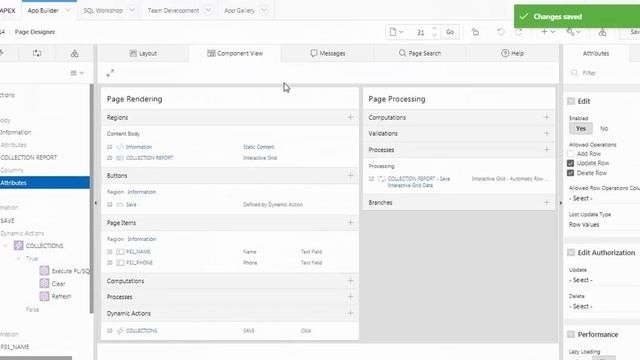Add processing Computation with plus icon

coord(547,117)
